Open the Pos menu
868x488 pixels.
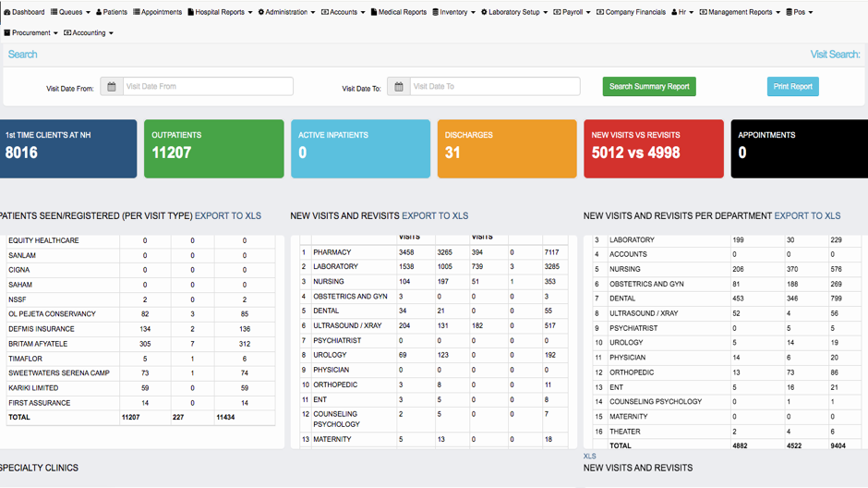[800, 12]
